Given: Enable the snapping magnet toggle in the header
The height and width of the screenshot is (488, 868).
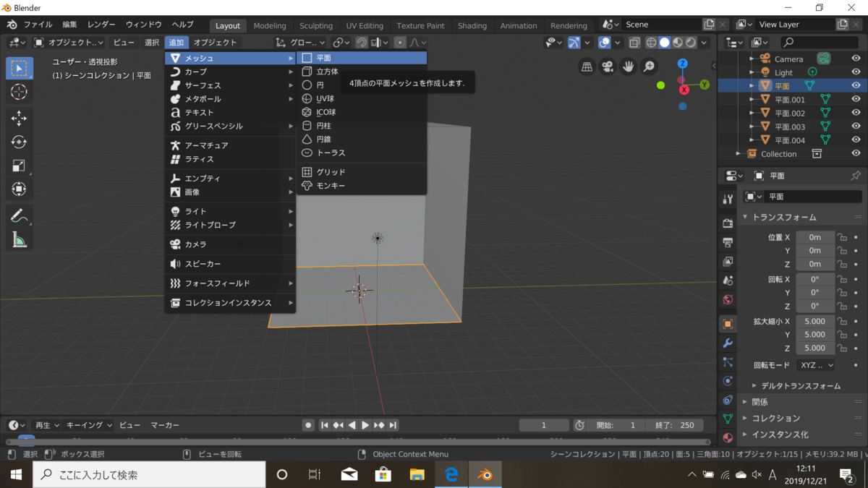Looking at the screenshot, I should (x=362, y=42).
